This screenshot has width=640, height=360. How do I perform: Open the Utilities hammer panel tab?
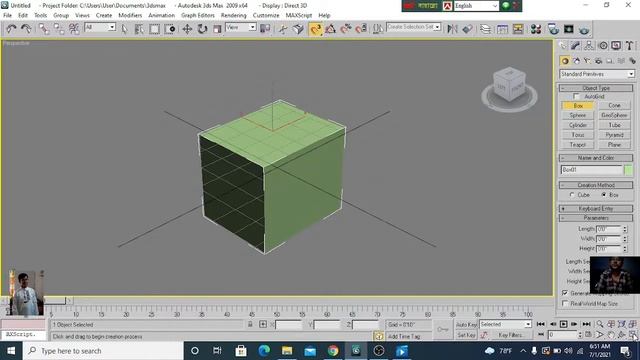click(629, 46)
